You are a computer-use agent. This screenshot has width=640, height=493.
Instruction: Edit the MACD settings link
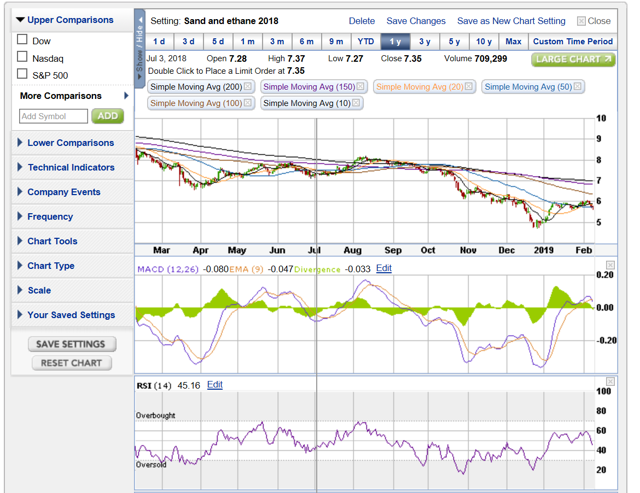click(x=384, y=268)
